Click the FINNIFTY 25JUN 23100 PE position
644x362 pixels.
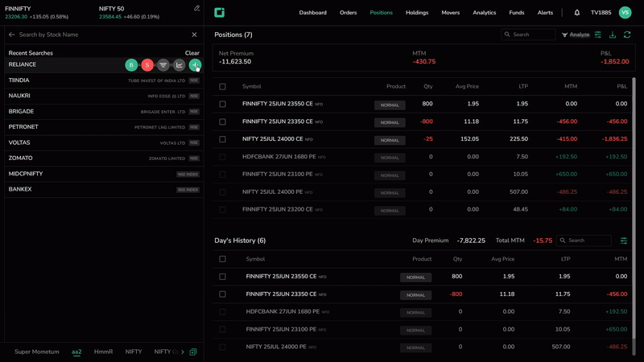point(423,175)
